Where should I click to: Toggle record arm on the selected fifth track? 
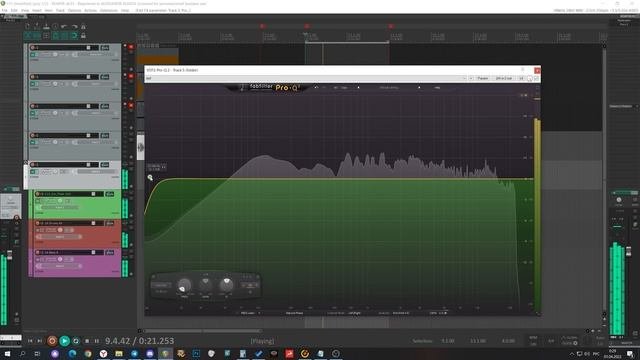[32, 165]
